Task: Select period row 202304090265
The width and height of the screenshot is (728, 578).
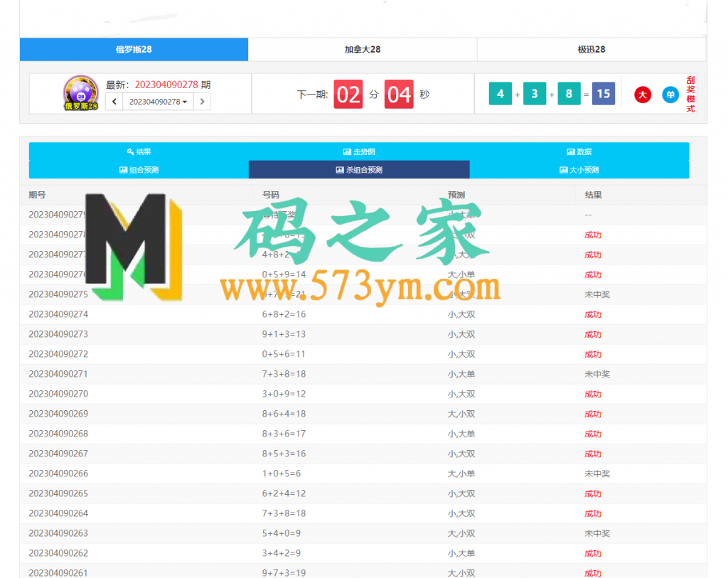Action: pyautogui.click(x=363, y=493)
